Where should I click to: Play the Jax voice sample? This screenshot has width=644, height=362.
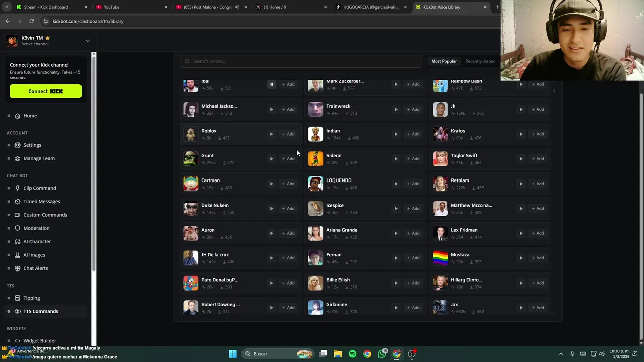(521, 308)
